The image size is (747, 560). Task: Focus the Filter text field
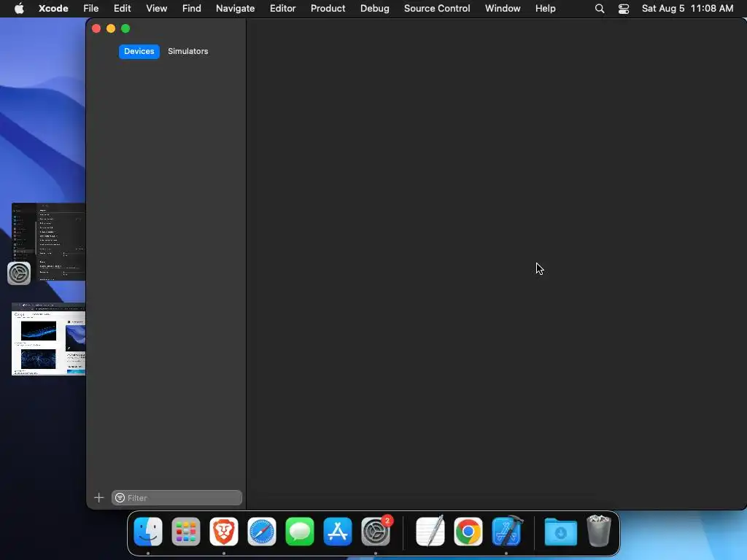click(x=177, y=497)
